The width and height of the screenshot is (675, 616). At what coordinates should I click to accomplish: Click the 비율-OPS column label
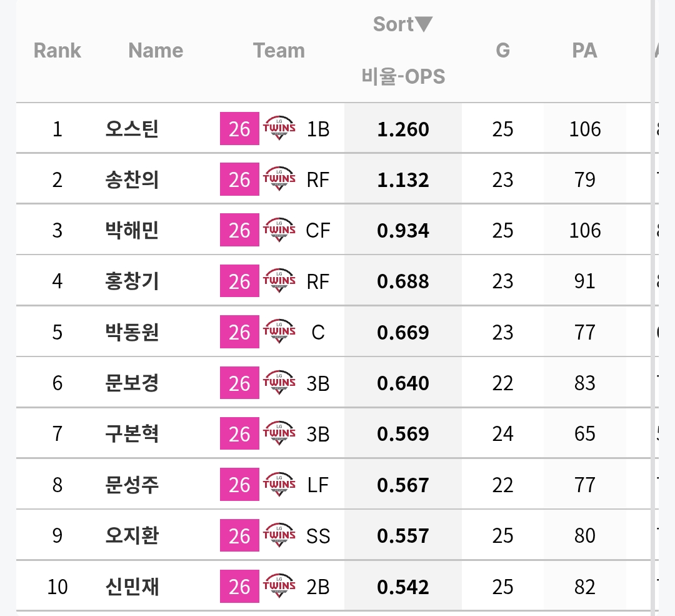(403, 77)
